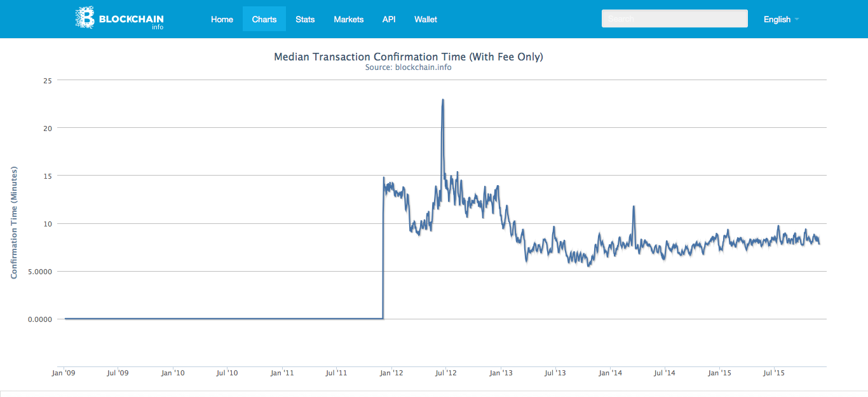Expand the English language dropdown
Screen dimensions: 868x397
point(781,19)
